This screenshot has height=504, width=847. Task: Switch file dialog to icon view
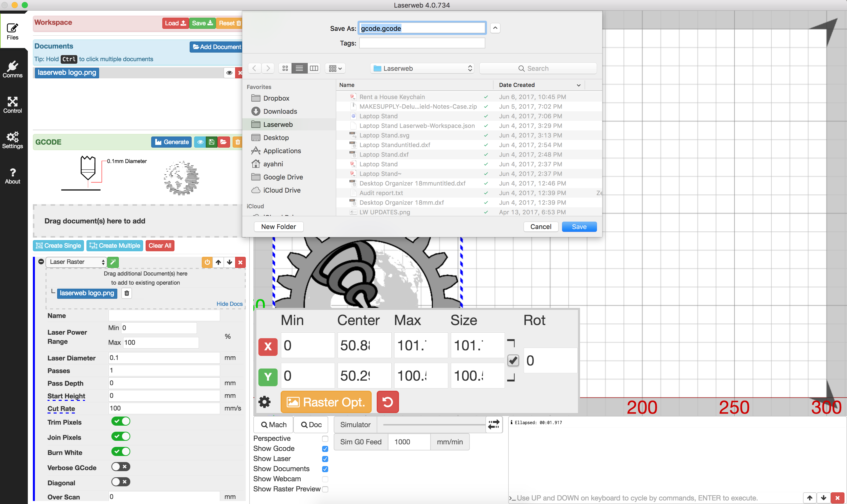pyautogui.click(x=285, y=68)
